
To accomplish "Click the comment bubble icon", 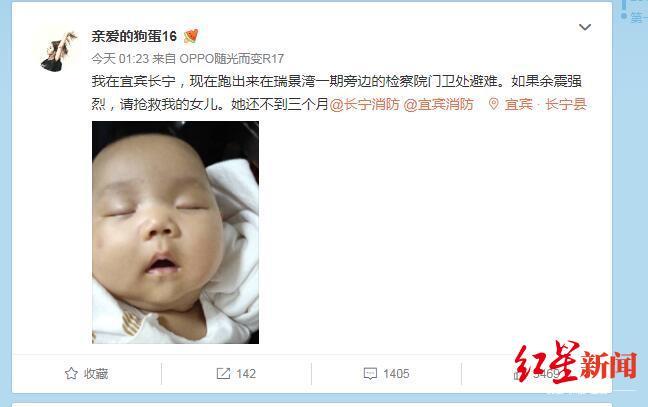I will click(370, 374).
